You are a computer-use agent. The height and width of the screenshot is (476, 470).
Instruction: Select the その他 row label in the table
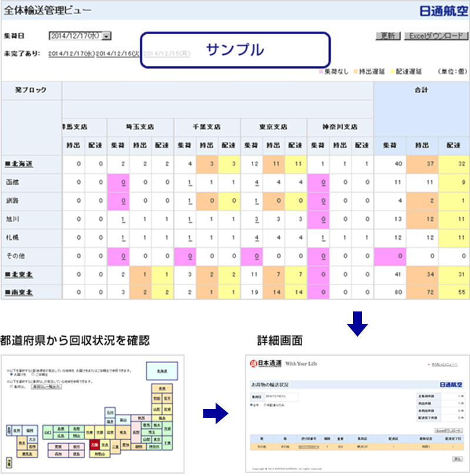[x=15, y=256]
